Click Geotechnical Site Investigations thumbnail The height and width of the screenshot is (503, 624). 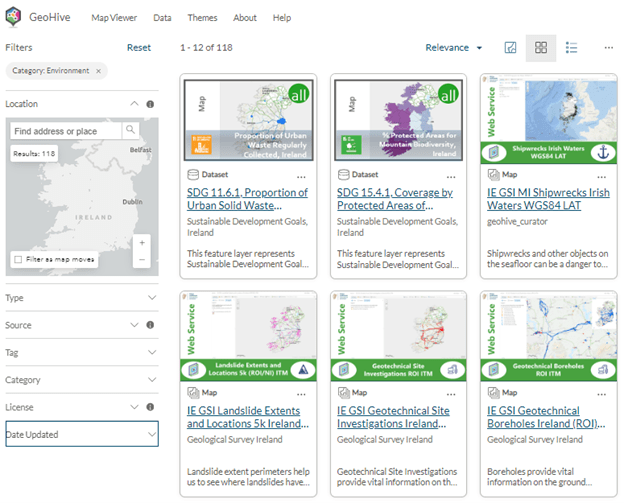(398, 336)
